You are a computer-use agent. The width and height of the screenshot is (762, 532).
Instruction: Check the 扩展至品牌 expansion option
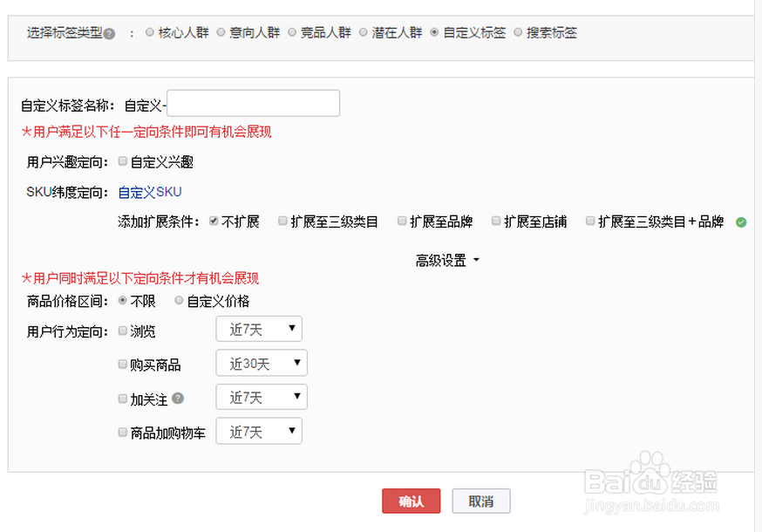(x=401, y=222)
